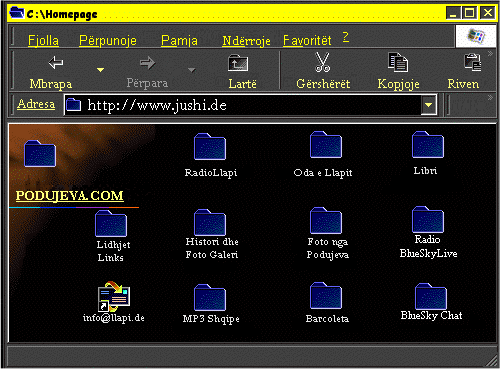
Task: Click the MP3 Shqipe label text
Action: [x=211, y=319]
